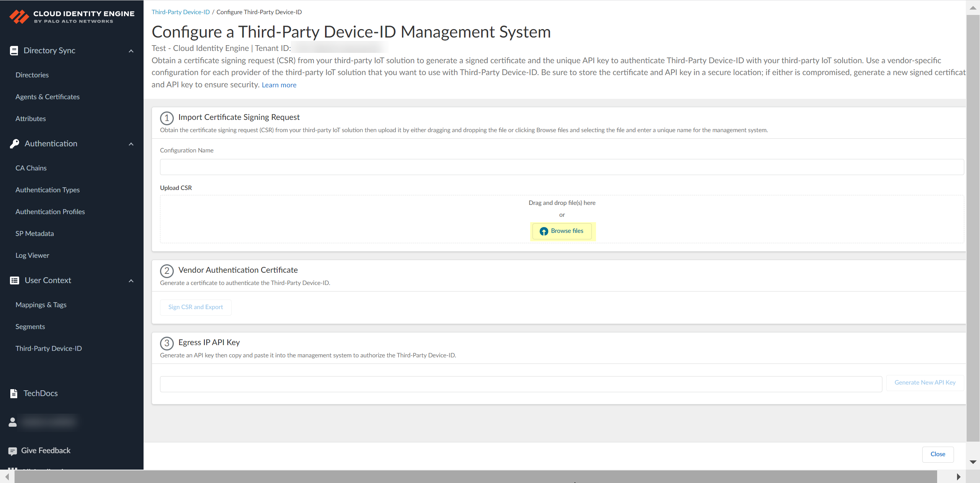This screenshot has width=980, height=483.
Task: Click the Third-Party Device-ID breadcrumb link
Action: tap(180, 12)
